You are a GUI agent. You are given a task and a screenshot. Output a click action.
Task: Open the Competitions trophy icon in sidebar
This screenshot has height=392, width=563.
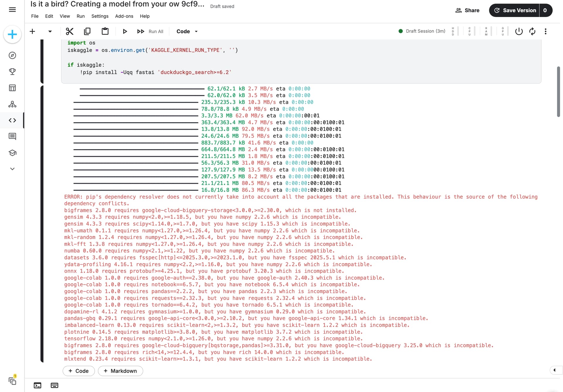click(x=12, y=71)
